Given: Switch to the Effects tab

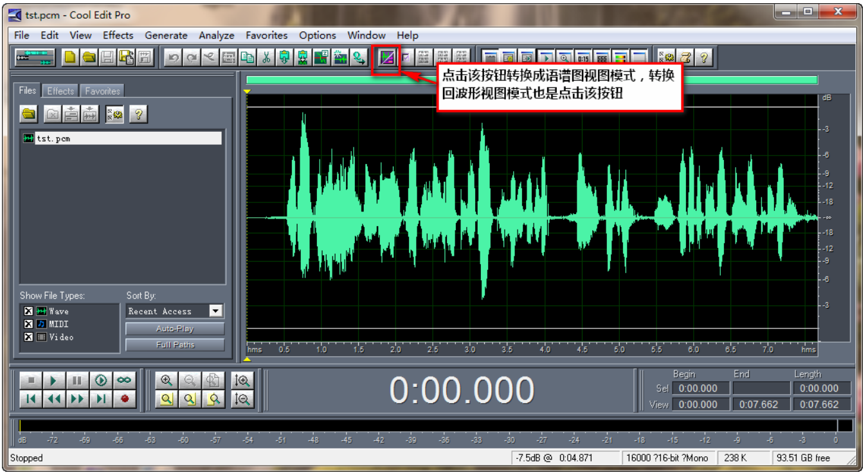Looking at the screenshot, I should 60,90.
